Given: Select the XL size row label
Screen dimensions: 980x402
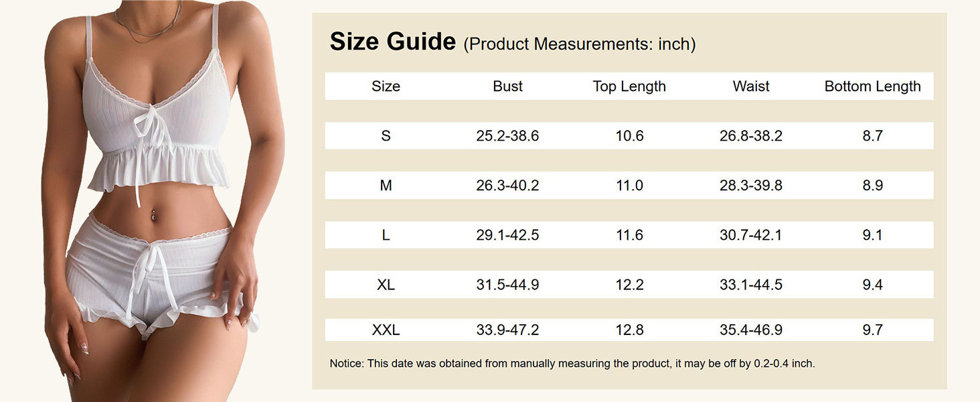Looking at the screenshot, I should click(386, 285).
